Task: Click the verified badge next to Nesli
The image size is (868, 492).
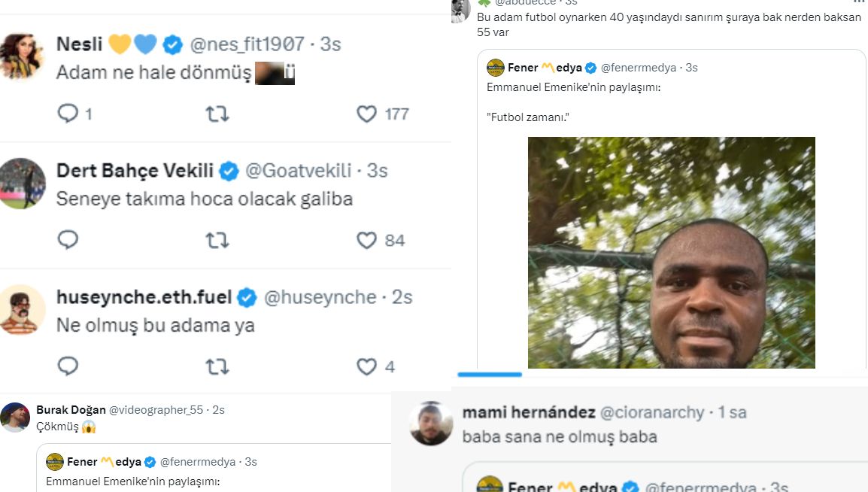Action: [172, 44]
